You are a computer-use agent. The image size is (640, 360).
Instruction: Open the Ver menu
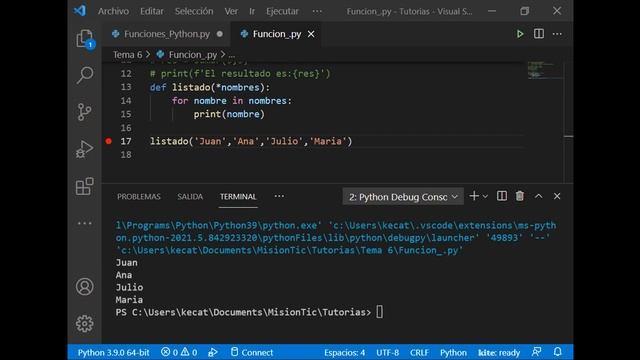[231, 11]
